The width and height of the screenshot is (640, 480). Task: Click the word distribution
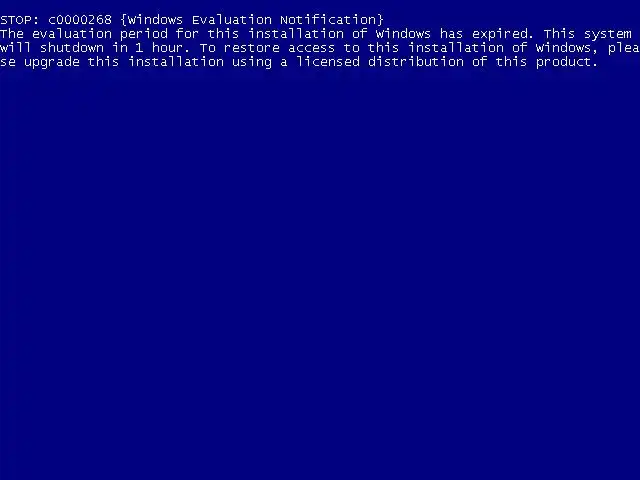(416, 62)
